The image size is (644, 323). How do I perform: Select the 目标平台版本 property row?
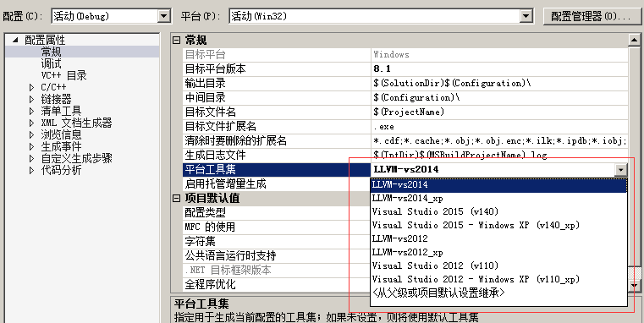pos(405,69)
